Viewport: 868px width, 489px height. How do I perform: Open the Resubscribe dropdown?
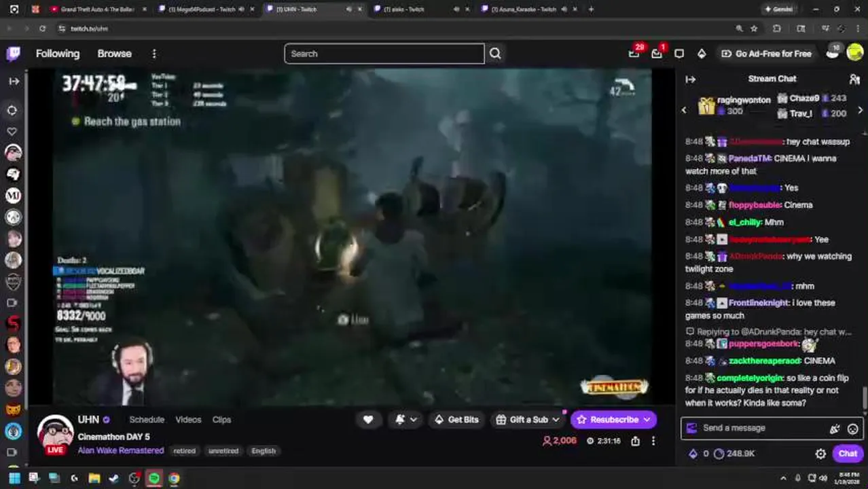tap(613, 420)
